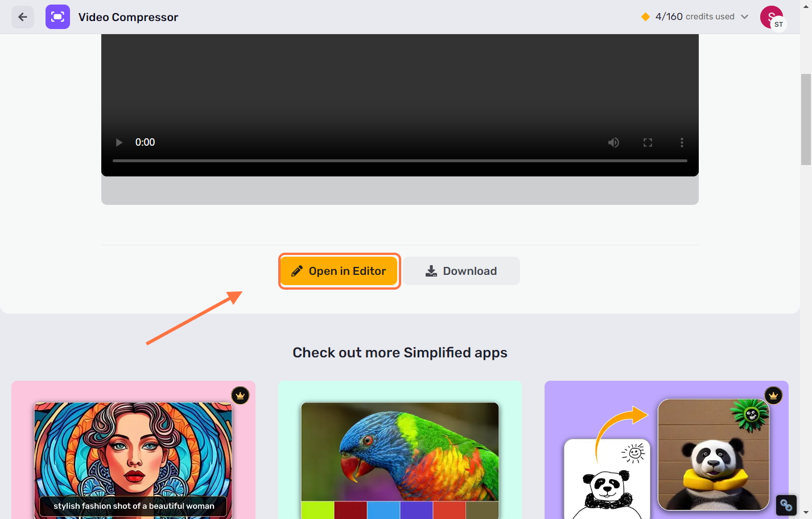812x519 pixels.
Task: Click the video progress bar
Action: coord(400,160)
